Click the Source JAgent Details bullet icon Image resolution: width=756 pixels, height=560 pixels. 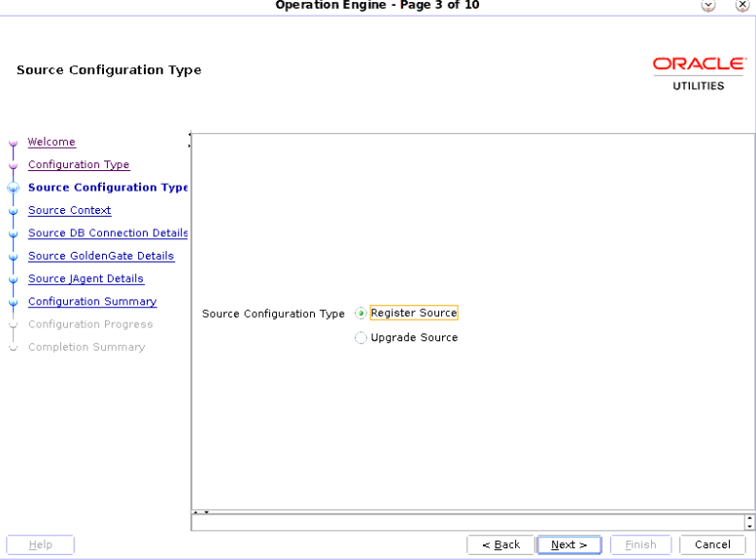(13, 280)
